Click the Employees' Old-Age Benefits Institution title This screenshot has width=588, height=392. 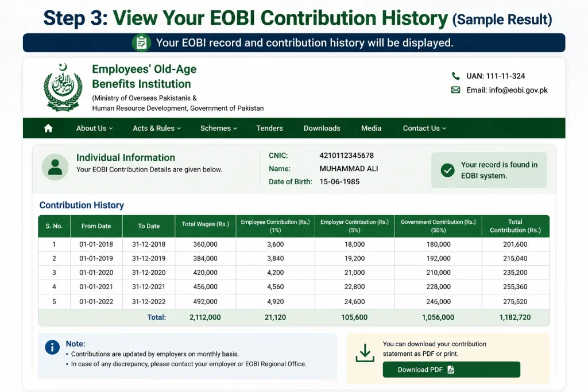[x=144, y=76]
